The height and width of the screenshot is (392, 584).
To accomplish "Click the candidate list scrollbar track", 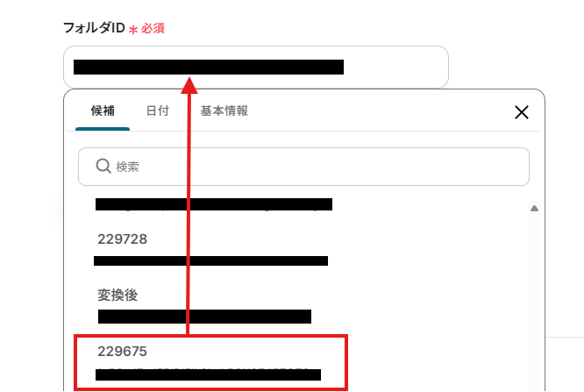I will point(534,298).
